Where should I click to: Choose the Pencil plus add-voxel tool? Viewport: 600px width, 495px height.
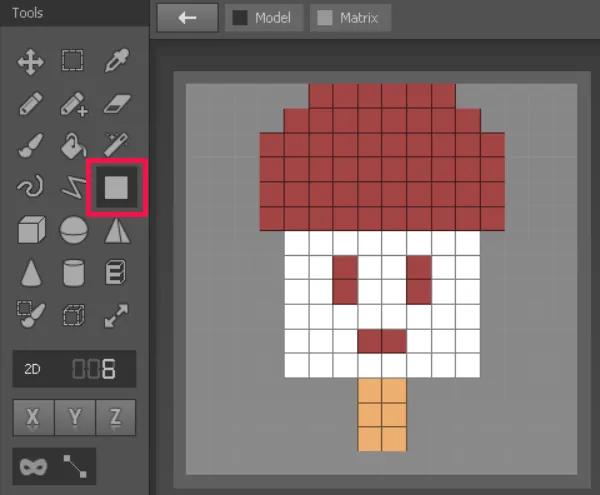point(74,104)
